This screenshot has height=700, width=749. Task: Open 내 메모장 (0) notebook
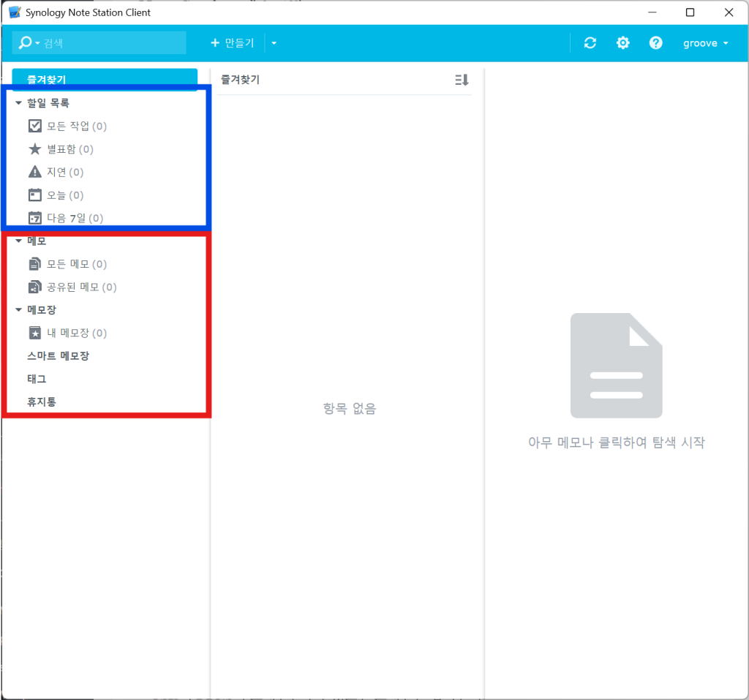(76, 333)
